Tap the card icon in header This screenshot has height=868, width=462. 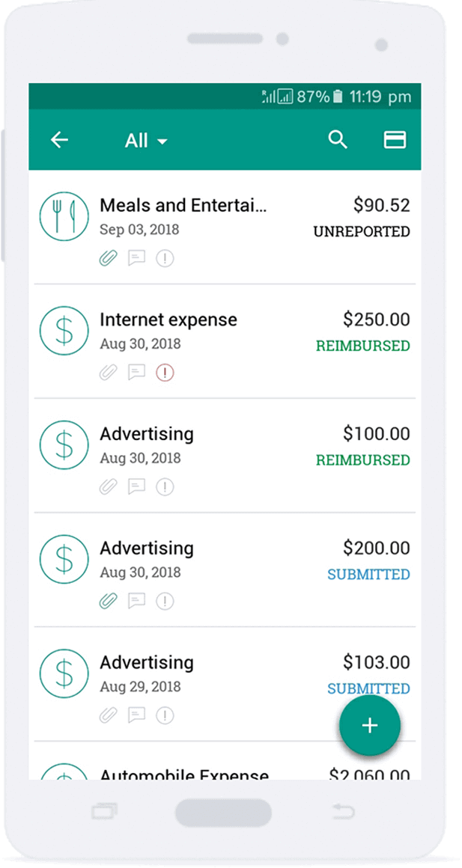pyautogui.click(x=395, y=140)
